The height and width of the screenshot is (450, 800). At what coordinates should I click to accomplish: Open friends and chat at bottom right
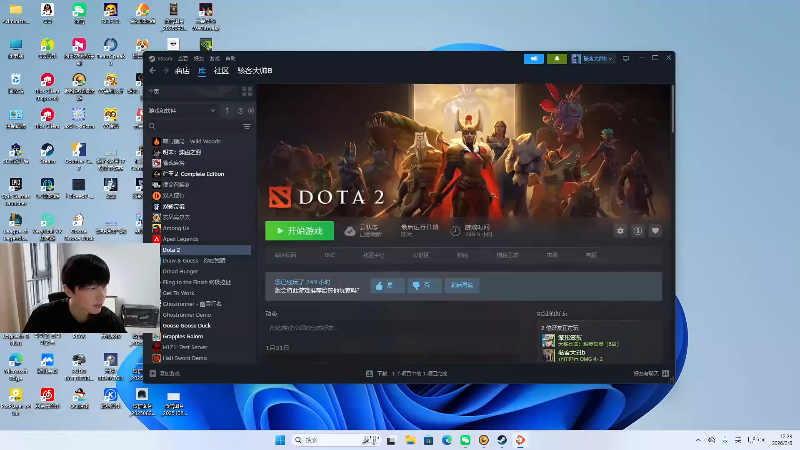pos(651,373)
